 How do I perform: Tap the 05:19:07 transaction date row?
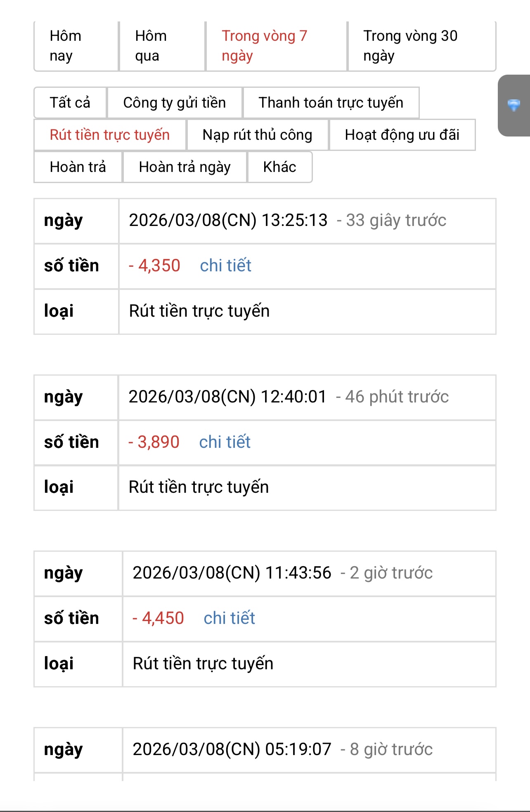click(265, 750)
